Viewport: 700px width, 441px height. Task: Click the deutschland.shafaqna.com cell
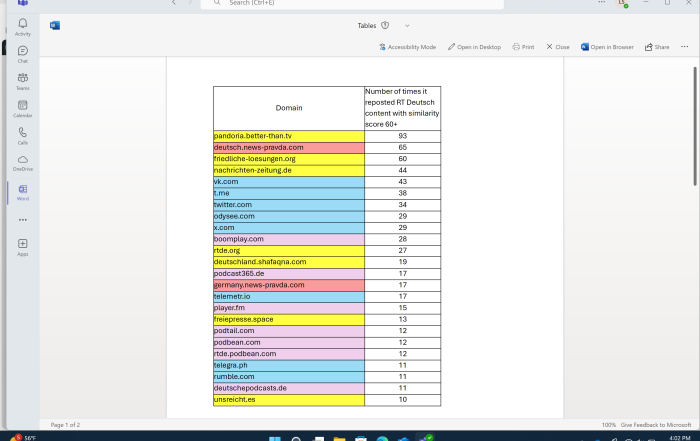click(289, 262)
